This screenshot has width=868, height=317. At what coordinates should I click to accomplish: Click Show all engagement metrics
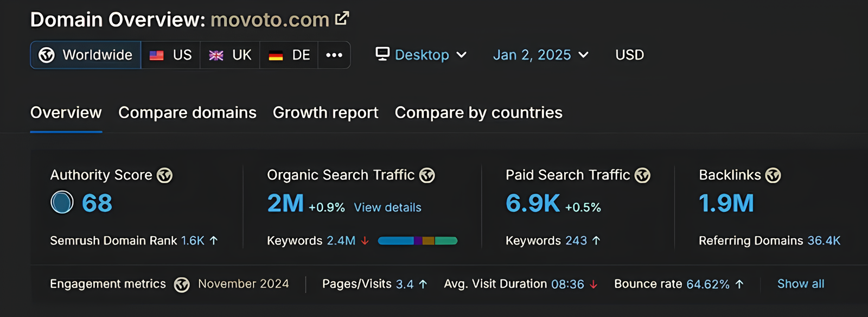(801, 284)
